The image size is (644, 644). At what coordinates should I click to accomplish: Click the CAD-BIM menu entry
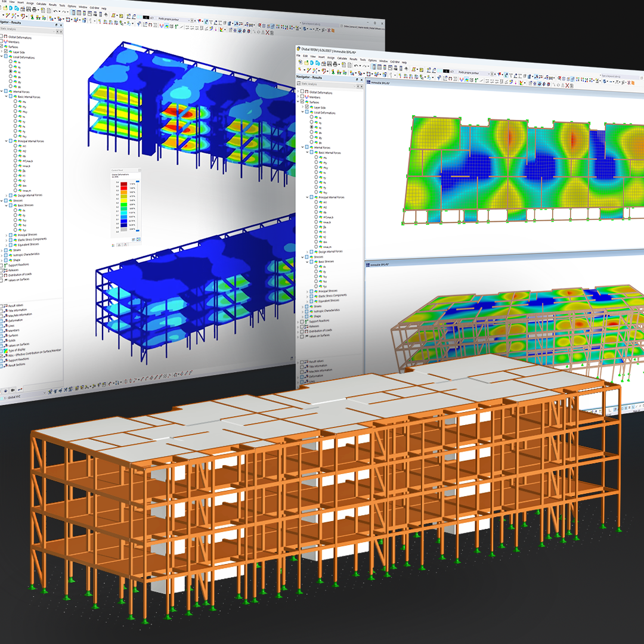(x=394, y=60)
